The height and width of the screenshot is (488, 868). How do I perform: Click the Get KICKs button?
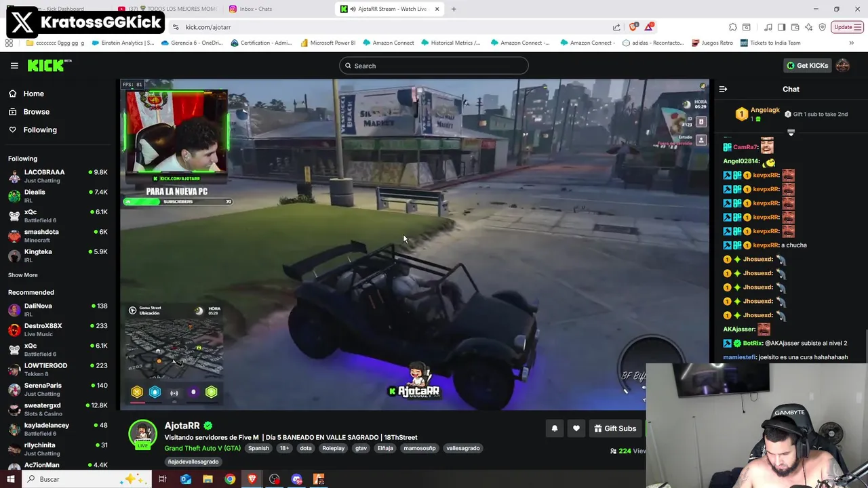coord(807,66)
